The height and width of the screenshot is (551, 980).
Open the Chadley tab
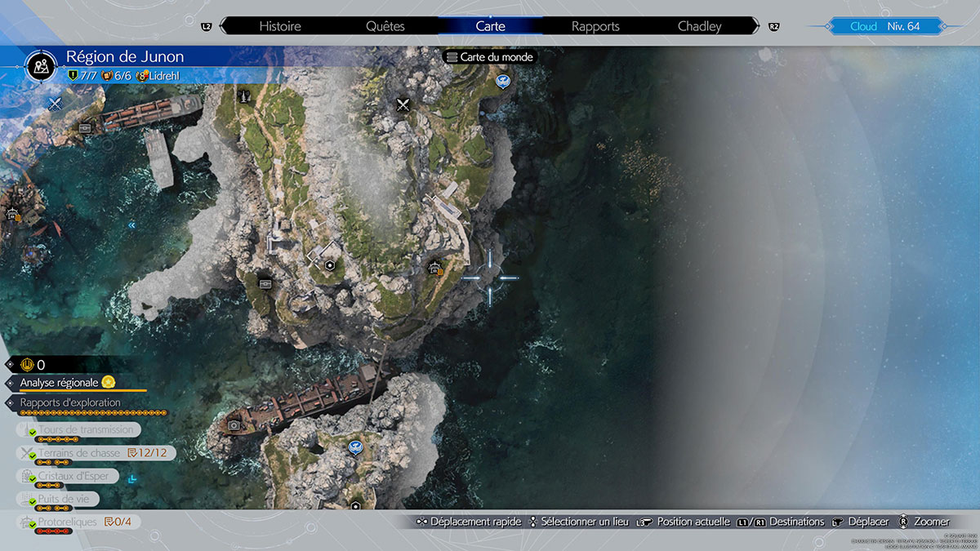click(x=699, y=26)
